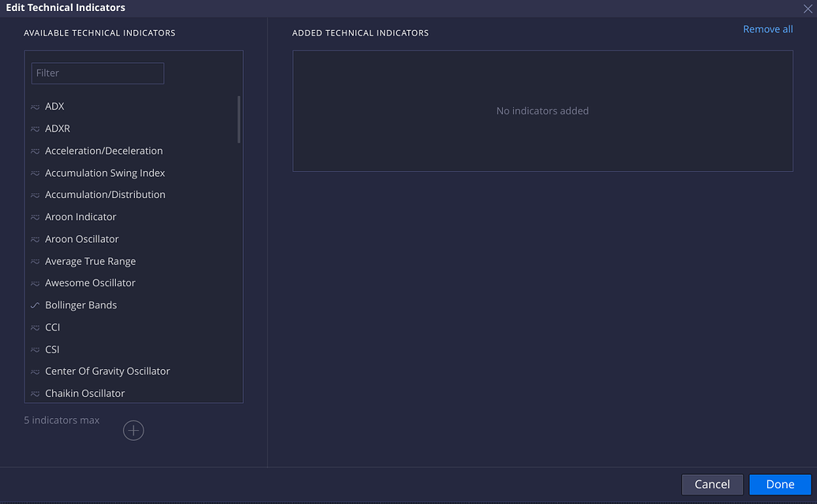
Task: Cancel the indicator editing dialog
Action: (711, 484)
